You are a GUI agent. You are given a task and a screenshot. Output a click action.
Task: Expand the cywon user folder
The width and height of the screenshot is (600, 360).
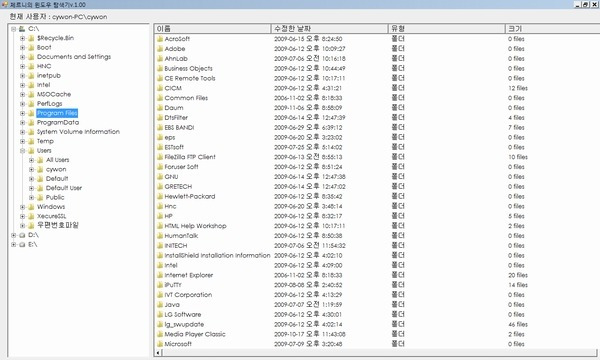click(x=32, y=169)
